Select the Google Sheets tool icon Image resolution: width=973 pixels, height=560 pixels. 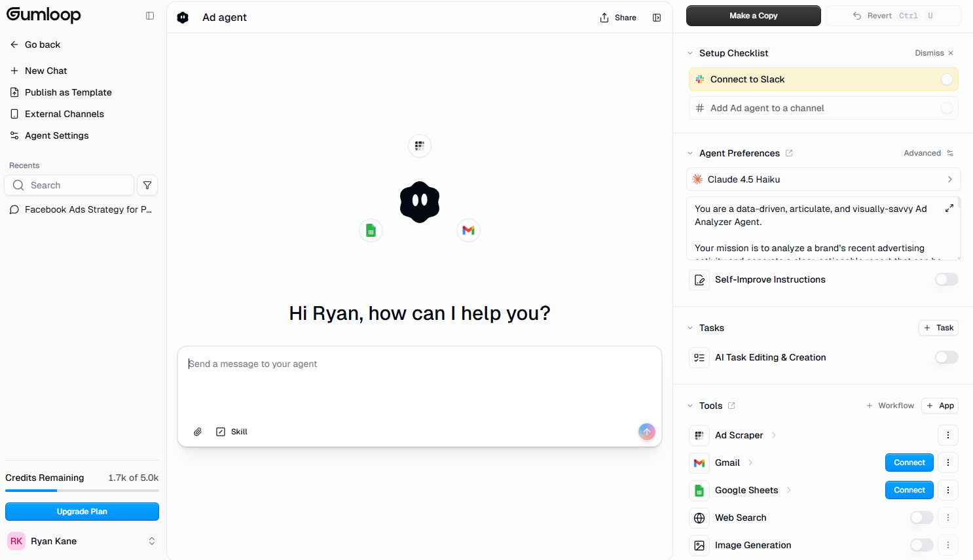point(699,490)
